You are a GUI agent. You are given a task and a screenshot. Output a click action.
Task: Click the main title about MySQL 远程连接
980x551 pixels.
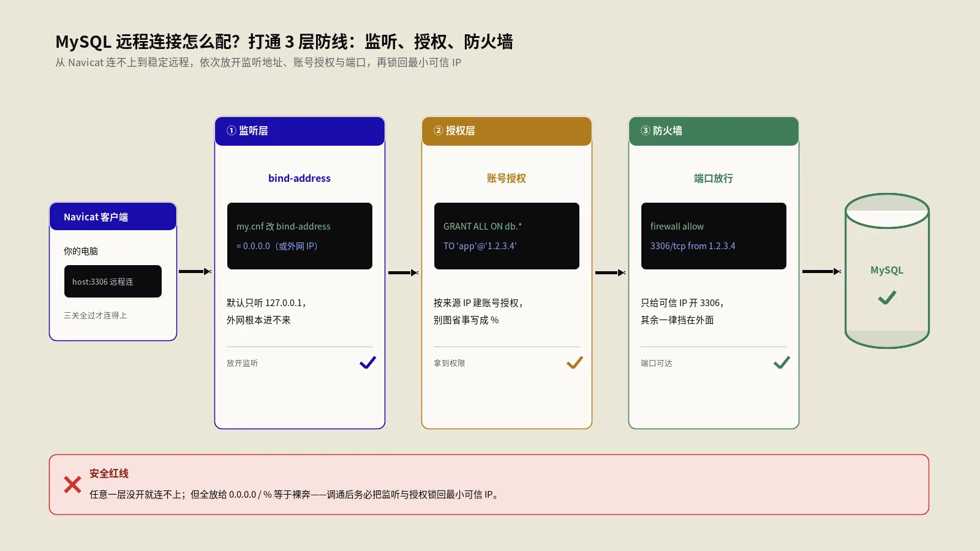pos(284,42)
